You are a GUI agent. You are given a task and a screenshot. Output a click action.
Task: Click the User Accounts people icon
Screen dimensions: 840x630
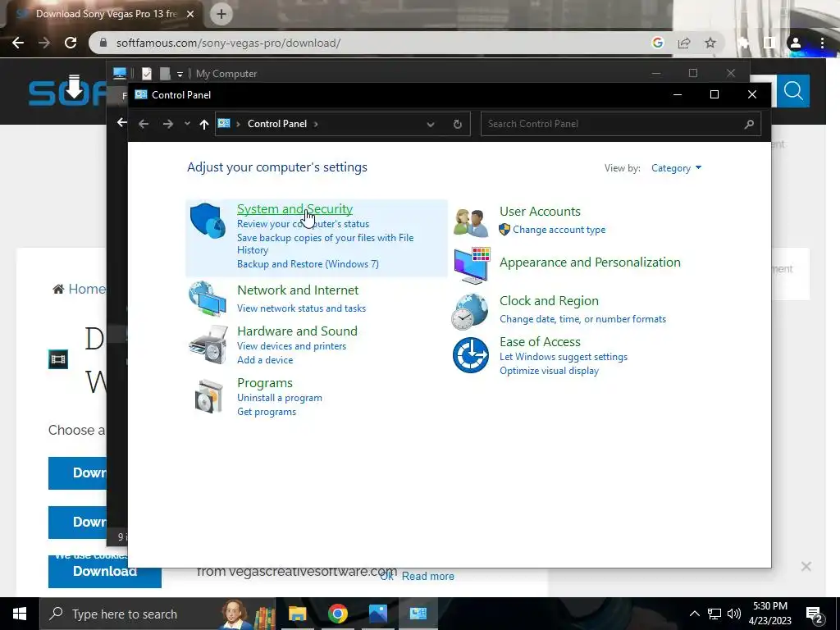[470, 222]
